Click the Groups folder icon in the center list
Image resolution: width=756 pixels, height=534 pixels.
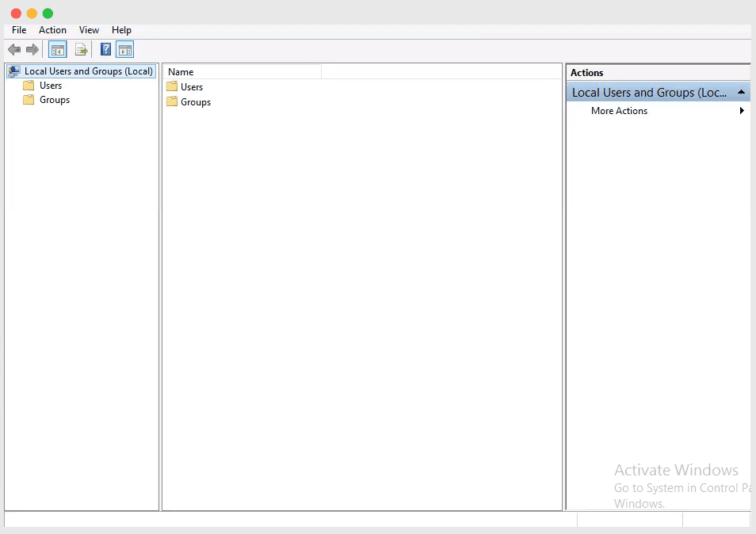[172, 101]
